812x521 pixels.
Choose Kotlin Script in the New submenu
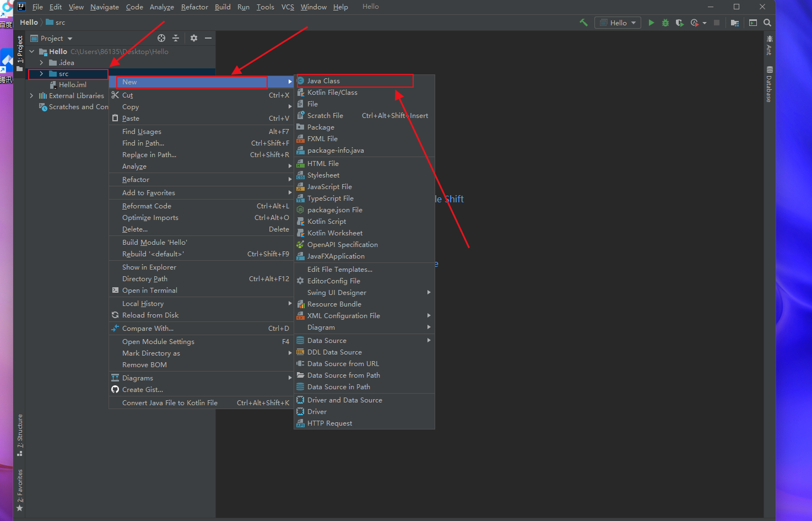(364, 222)
